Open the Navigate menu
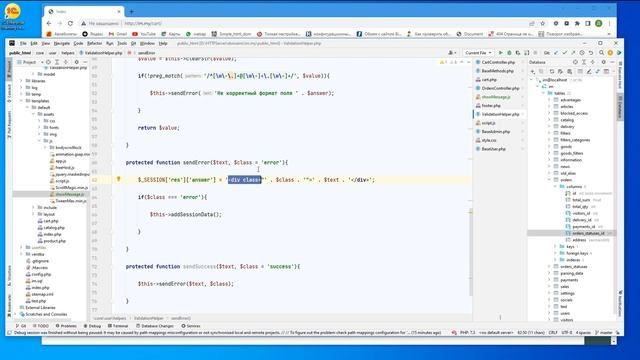The height and width of the screenshot is (360, 640). [62, 43]
